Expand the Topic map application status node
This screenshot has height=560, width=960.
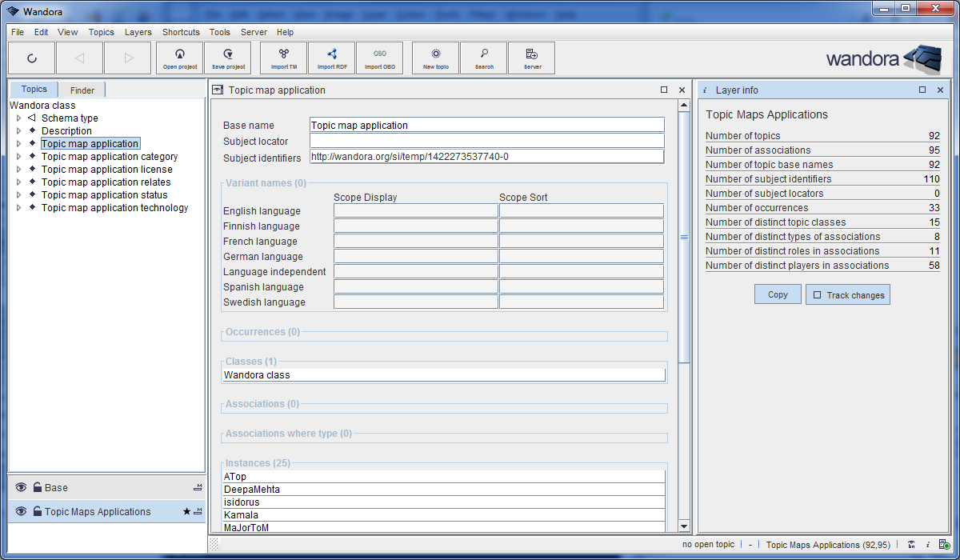click(18, 194)
